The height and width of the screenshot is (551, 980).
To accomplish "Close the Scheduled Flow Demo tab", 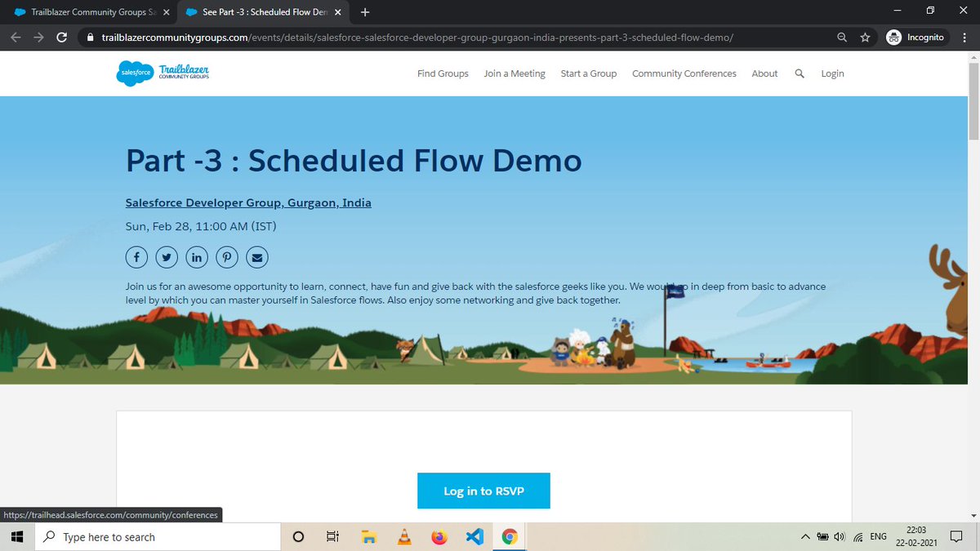I will click(337, 12).
